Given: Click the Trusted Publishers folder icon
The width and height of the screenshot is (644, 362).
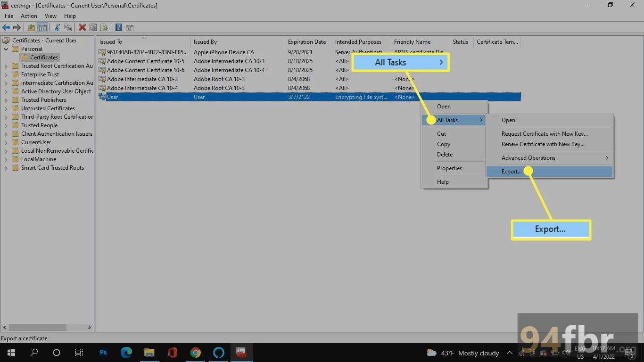Looking at the screenshot, I should pyautogui.click(x=15, y=100).
